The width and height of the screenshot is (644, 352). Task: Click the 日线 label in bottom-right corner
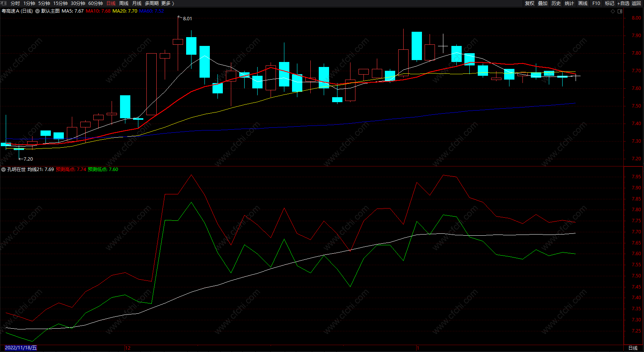pos(633,348)
